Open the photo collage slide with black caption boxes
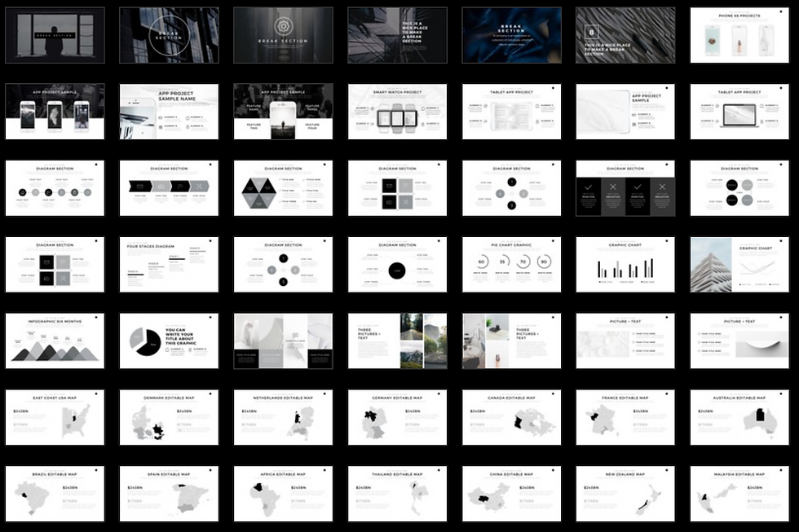This screenshot has height=532, width=799. tap(284, 341)
